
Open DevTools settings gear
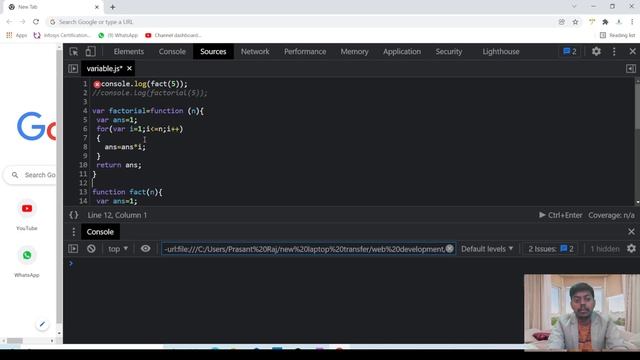click(596, 51)
